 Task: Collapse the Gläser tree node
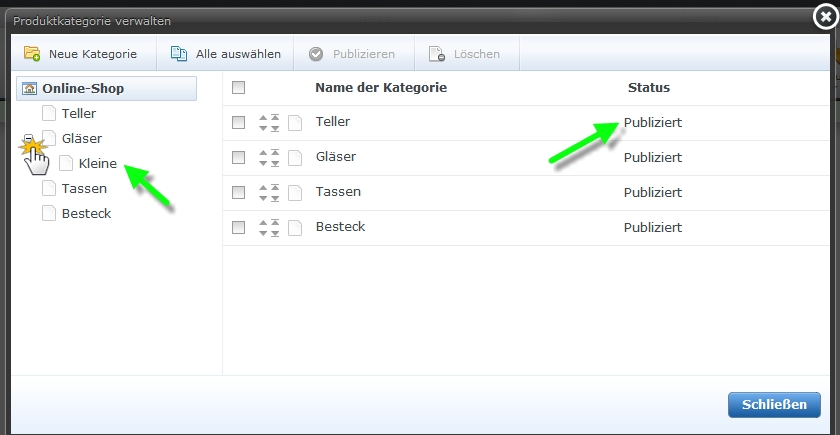[29, 138]
